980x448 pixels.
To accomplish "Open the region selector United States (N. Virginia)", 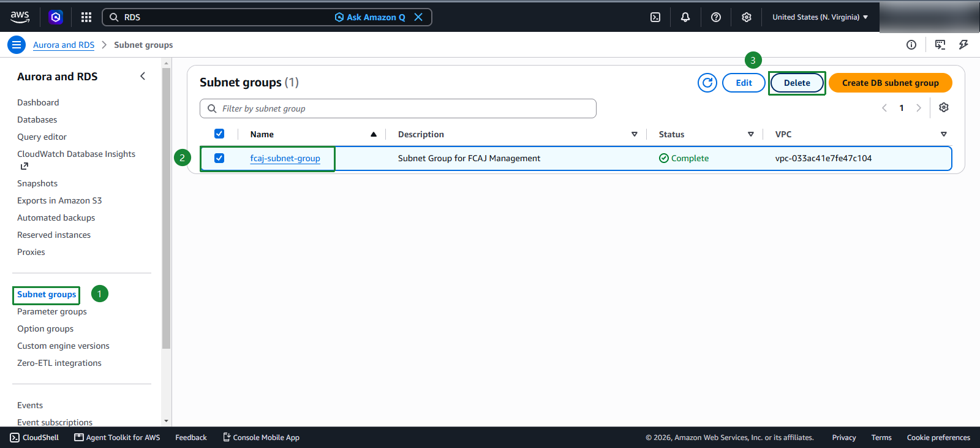I will [820, 17].
